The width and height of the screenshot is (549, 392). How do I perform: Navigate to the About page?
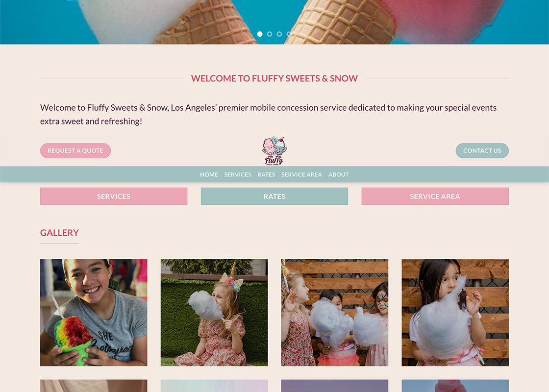click(339, 174)
